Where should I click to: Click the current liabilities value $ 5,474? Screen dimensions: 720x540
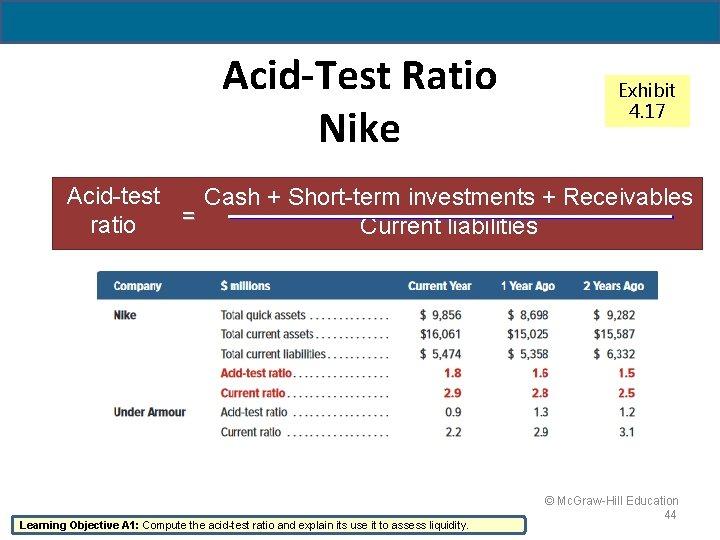coord(440,354)
